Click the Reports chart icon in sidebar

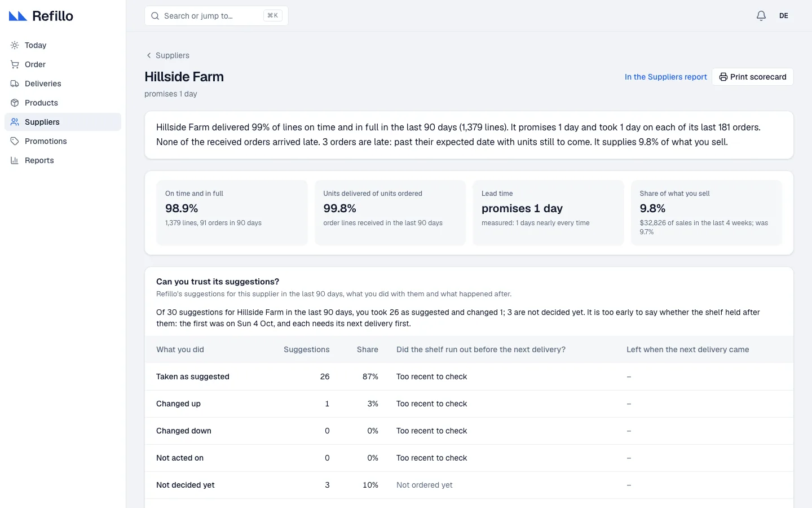(x=15, y=160)
